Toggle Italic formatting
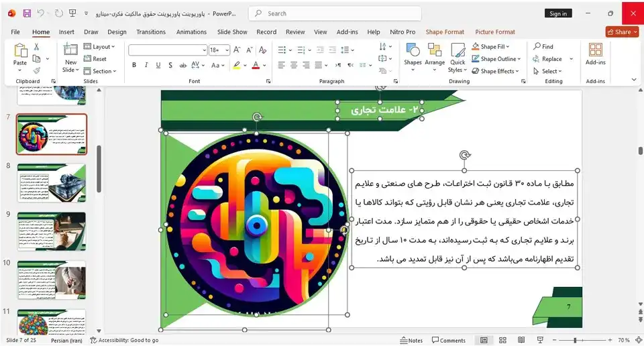 click(x=146, y=65)
